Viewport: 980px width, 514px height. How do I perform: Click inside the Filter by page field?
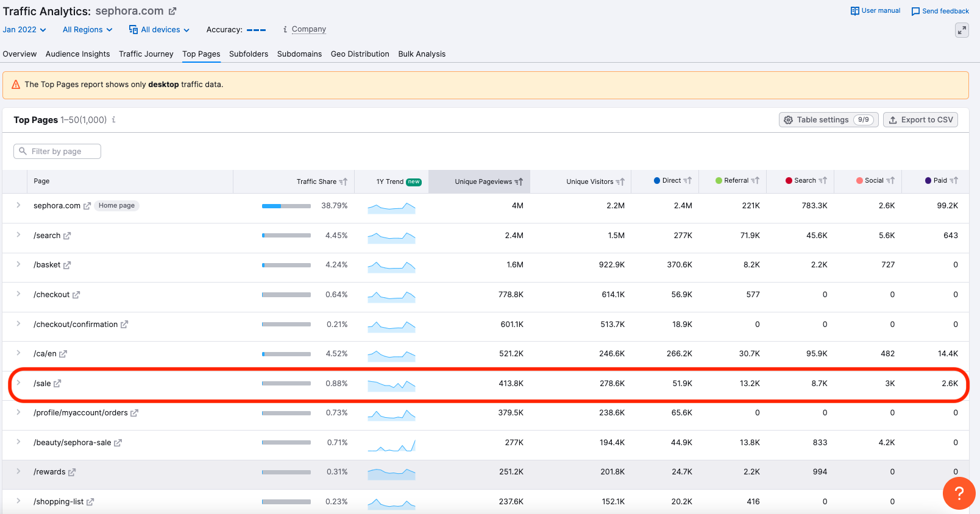[57, 151]
